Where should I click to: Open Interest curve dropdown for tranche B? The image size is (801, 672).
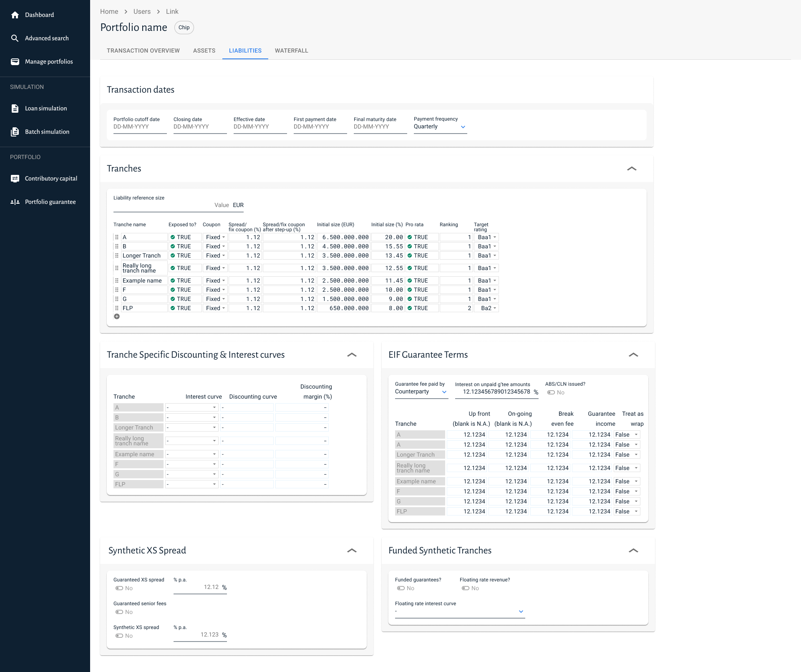click(192, 417)
